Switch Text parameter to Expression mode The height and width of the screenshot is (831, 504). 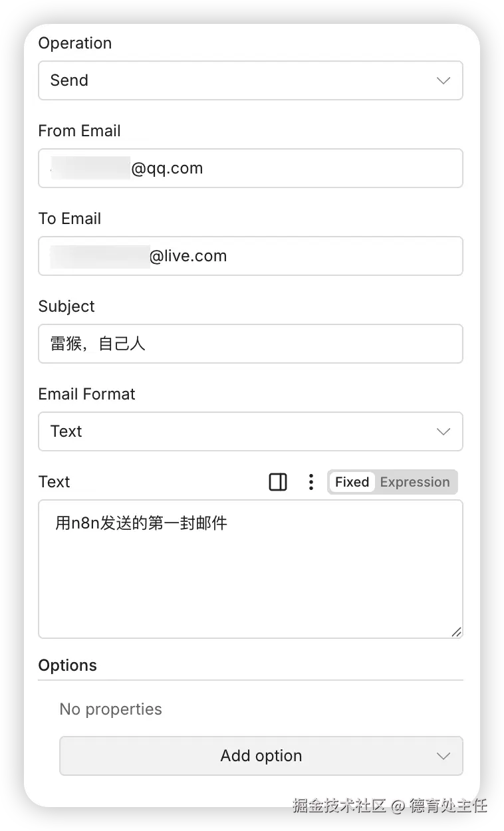click(415, 482)
